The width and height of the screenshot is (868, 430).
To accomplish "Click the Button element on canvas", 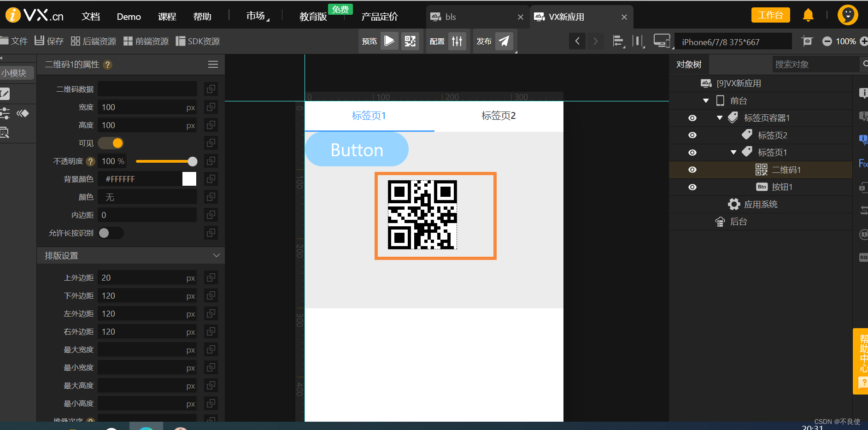I will click(x=357, y=149).
